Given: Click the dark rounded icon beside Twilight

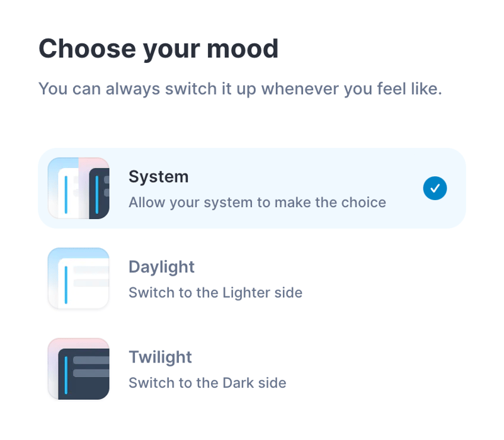Looking at the screenshot, I should point(78,369).
